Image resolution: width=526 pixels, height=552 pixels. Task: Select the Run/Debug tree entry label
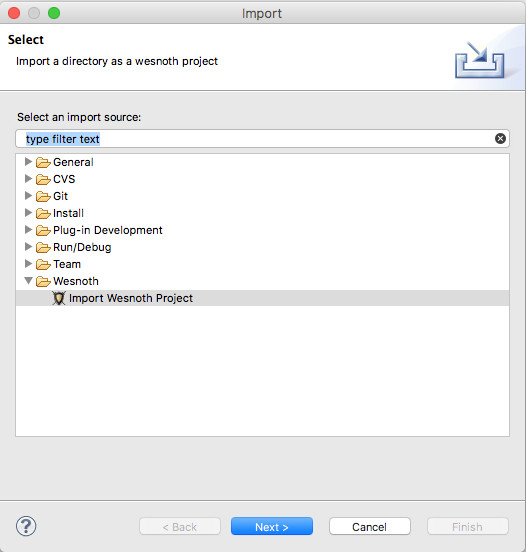(82, 247)
